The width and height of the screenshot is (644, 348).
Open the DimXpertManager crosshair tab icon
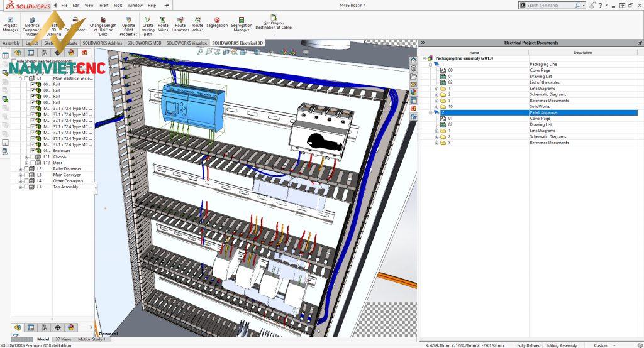click(x=57, y=53)
